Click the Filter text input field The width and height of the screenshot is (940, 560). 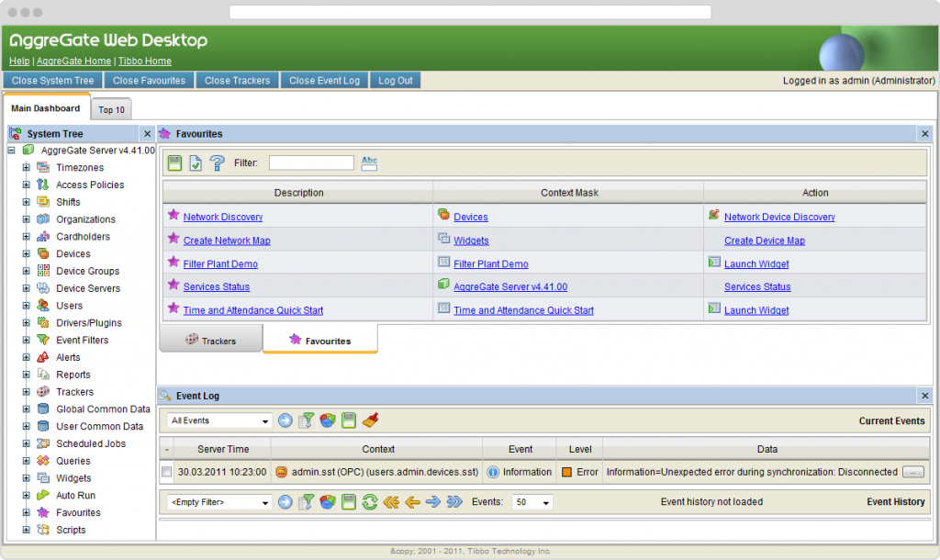coord(311,163)
